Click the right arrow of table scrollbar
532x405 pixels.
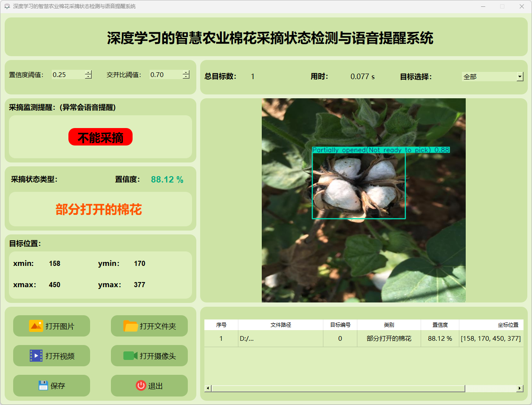(x=520, y=388)
